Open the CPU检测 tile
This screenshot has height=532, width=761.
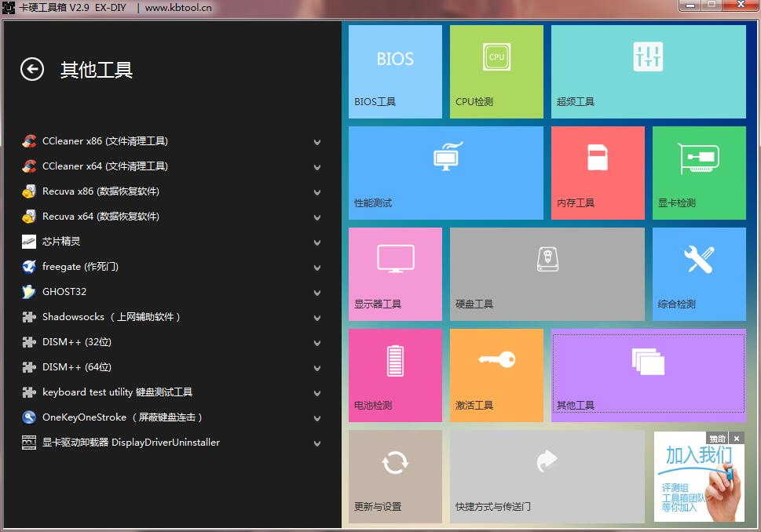click(496, 71)
